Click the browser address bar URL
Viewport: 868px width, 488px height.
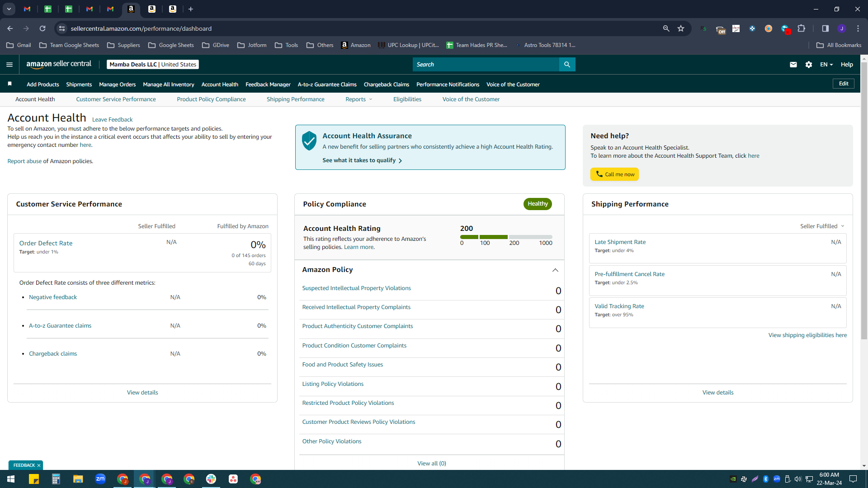(141, 28)
